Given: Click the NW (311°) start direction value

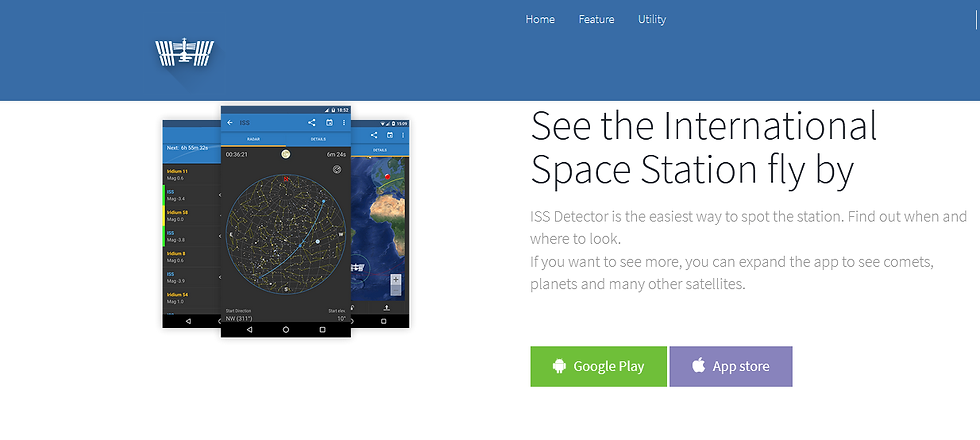Looking at the screenshot, I should (239, 318).
